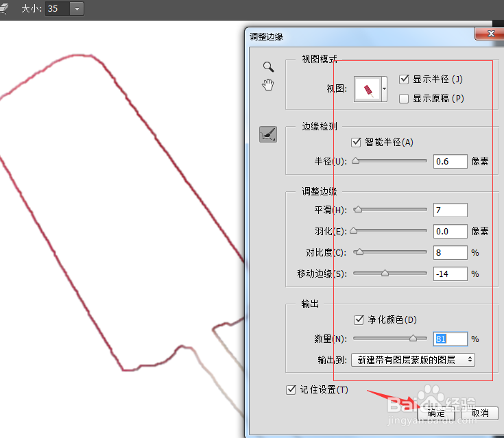Click the 半径(U) slider handle

tap(355, 160)
